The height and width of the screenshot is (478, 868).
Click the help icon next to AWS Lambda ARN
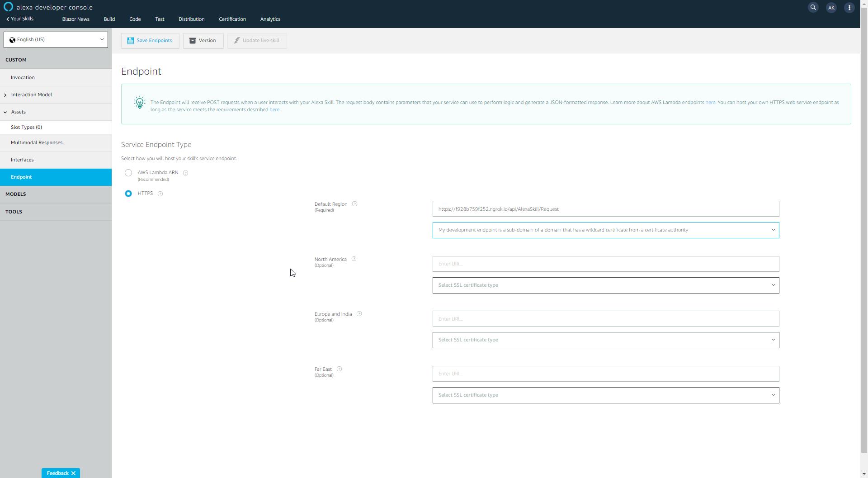(x=185, y=173)
